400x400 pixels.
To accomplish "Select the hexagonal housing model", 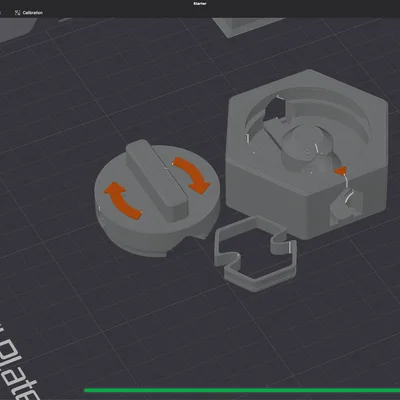I will (307, 153).
